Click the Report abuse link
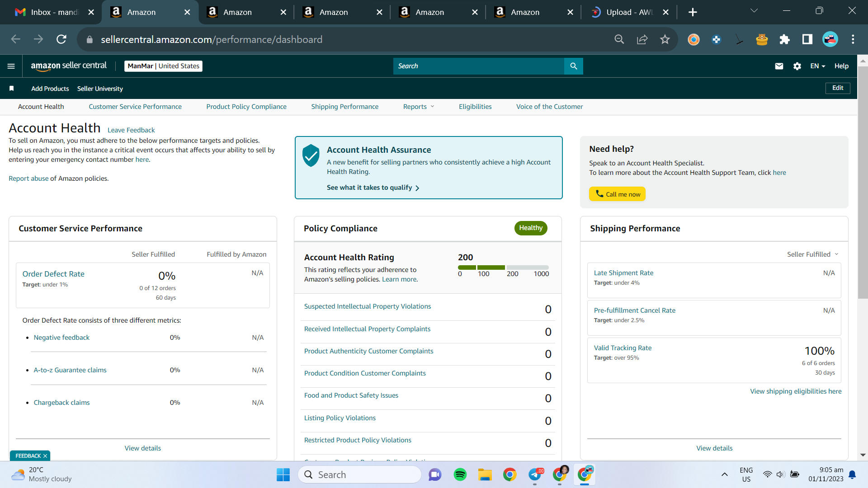The height and width of the screenshot is (488, 868). 28,178
